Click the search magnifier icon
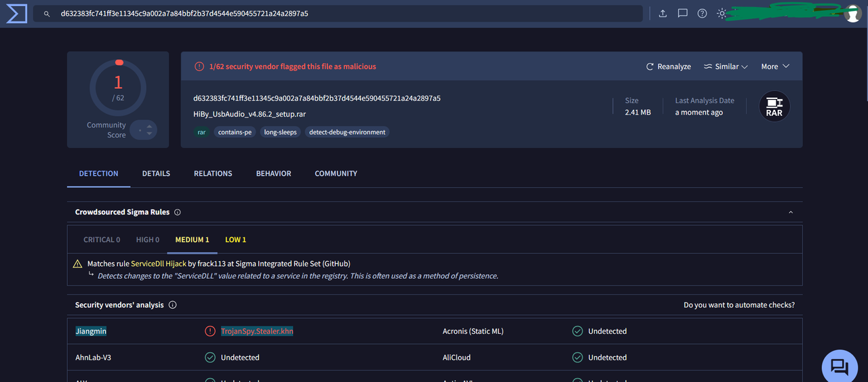The image size is (868, 382). click(45, 14)
